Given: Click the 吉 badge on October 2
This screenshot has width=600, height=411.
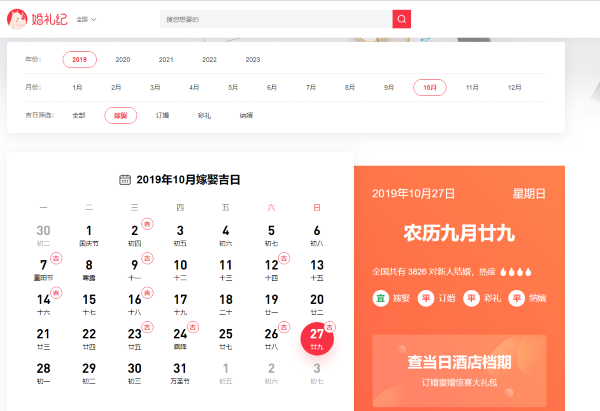Looking at the screenshot, I should pos(147,224).
